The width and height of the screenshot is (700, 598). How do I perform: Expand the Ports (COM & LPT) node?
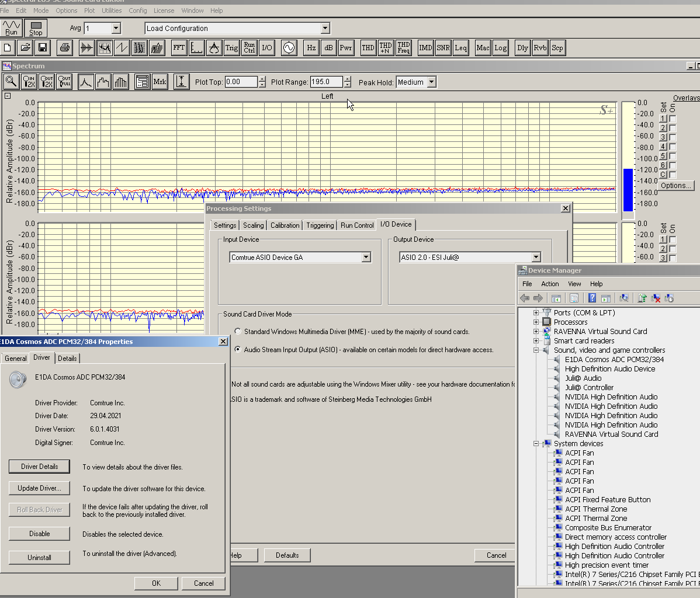(x=536, y=313)
